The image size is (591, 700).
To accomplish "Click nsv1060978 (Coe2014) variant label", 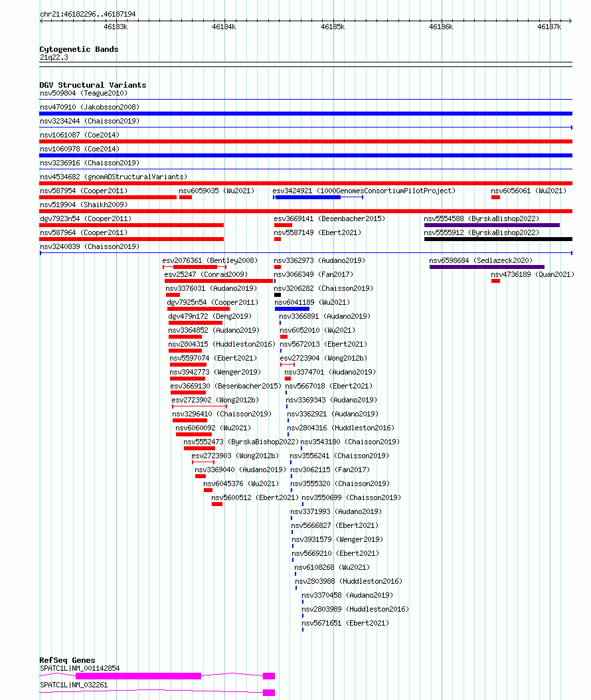I will click(x=80, y=149).
